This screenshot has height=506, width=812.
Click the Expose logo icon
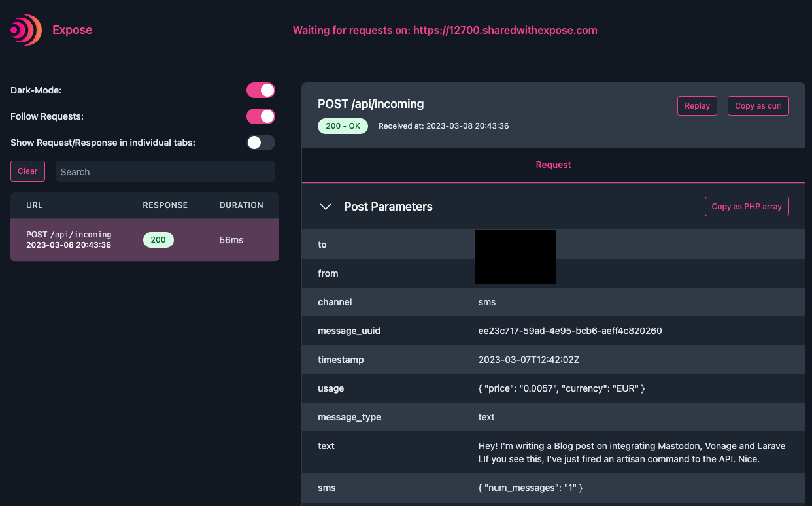(x=26, y=30)
